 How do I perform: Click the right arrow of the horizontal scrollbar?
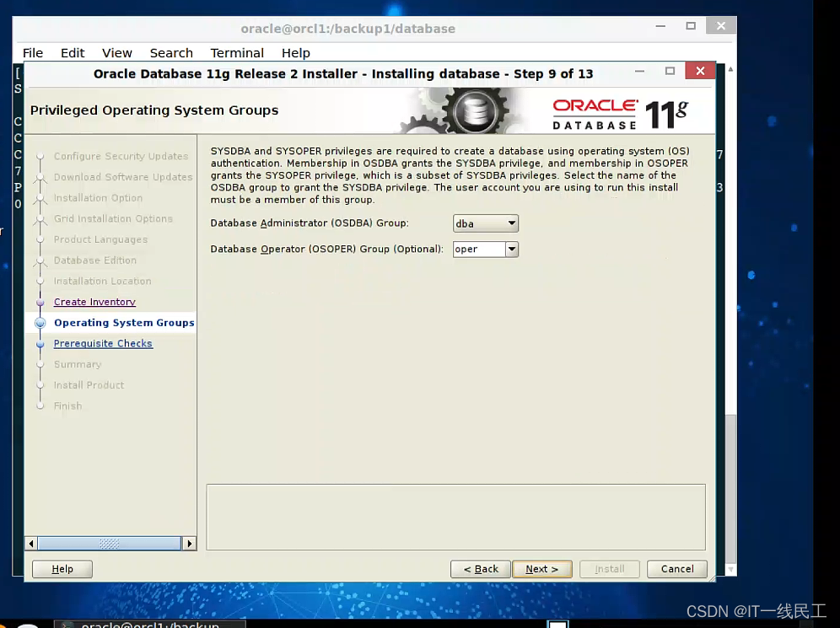coord(190,543)
